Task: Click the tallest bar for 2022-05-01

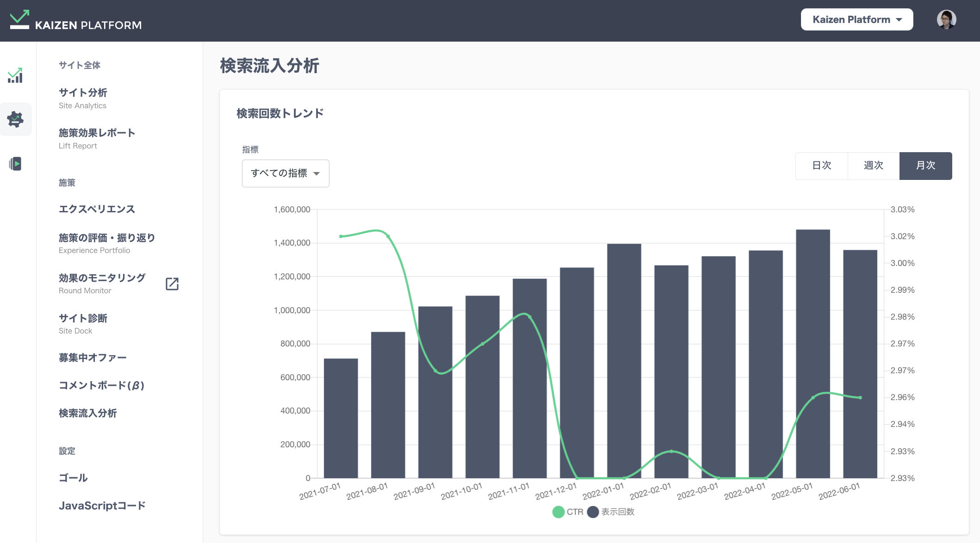Action: pyautogui.click(x=813, y=352)
